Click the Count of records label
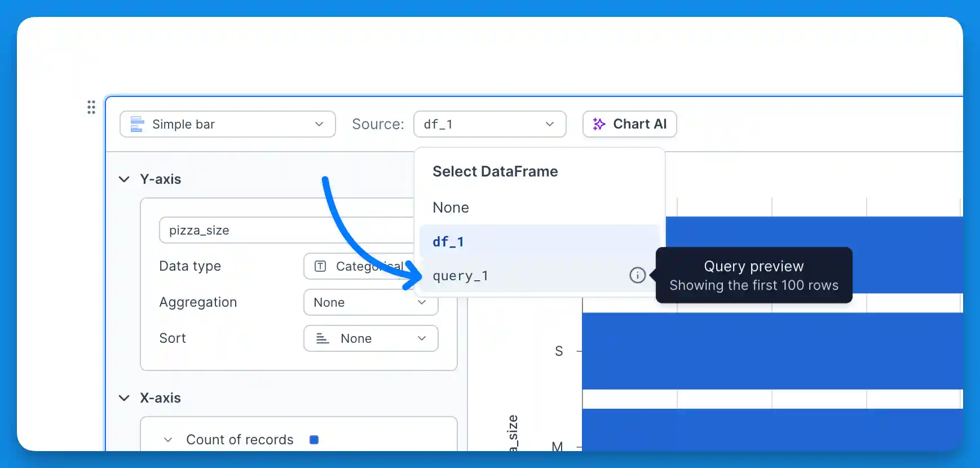Viewport: 980px width, 468px height. coord(240,439)
